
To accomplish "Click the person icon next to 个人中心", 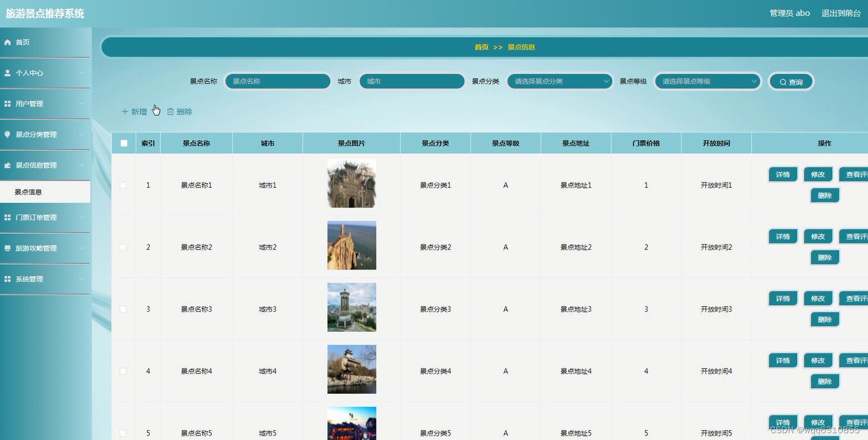I will 7,73.
